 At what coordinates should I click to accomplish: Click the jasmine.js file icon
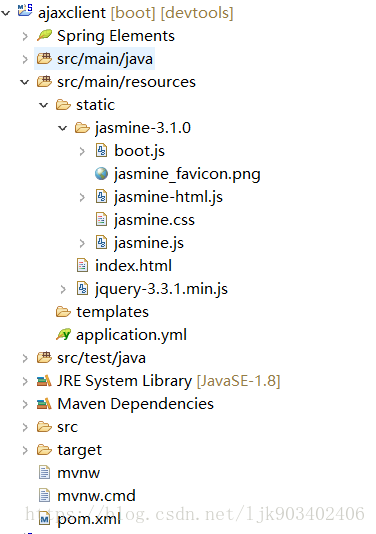point(101,242)
